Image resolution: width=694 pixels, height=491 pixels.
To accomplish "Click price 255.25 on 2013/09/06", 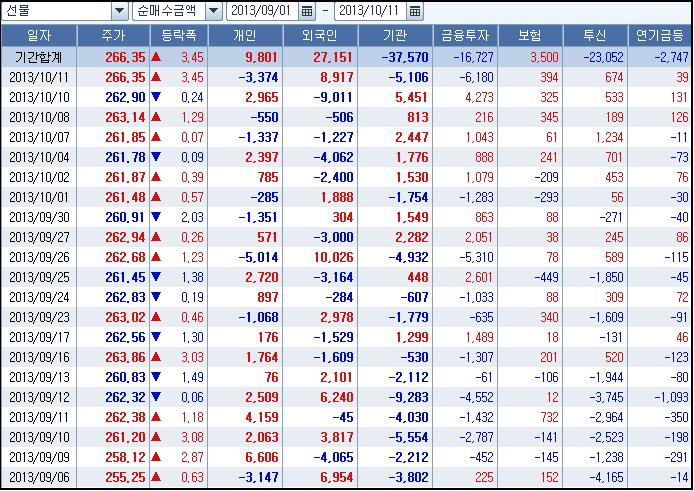I will coord(125,477).
